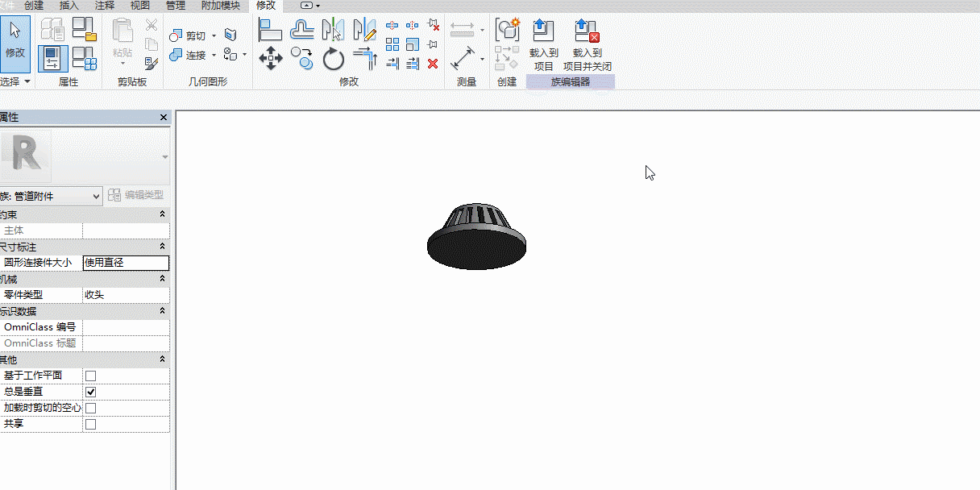Click the Mirror - Draw Axis icon
This screenshot has width=980, height=490.
[365, 30]
